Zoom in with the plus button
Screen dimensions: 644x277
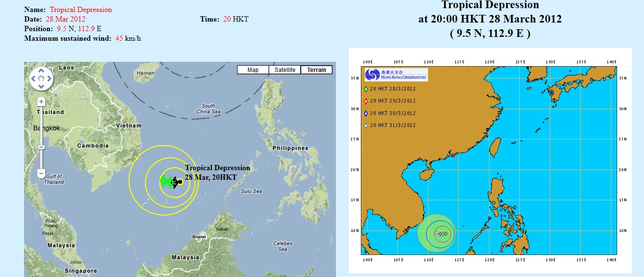click(41, 102)
